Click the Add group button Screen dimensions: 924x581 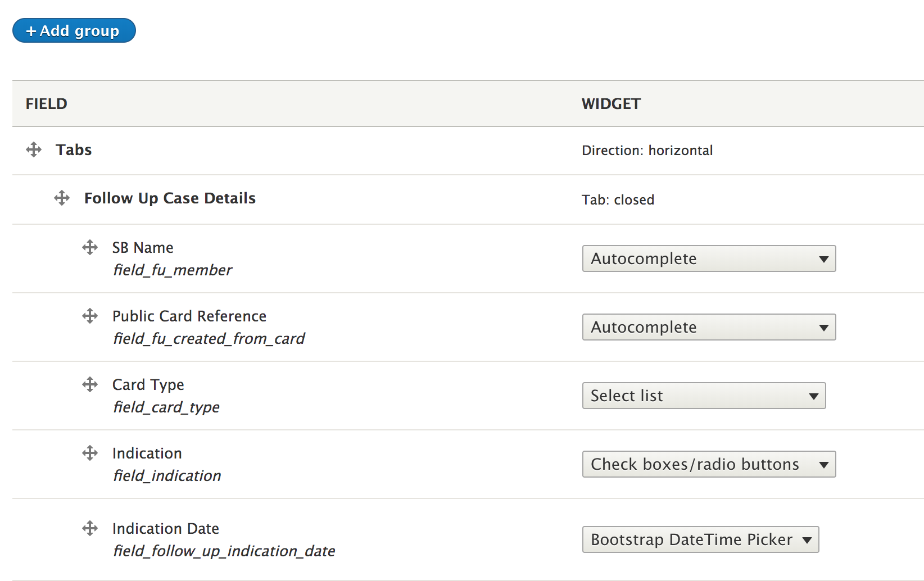(74, 30)
